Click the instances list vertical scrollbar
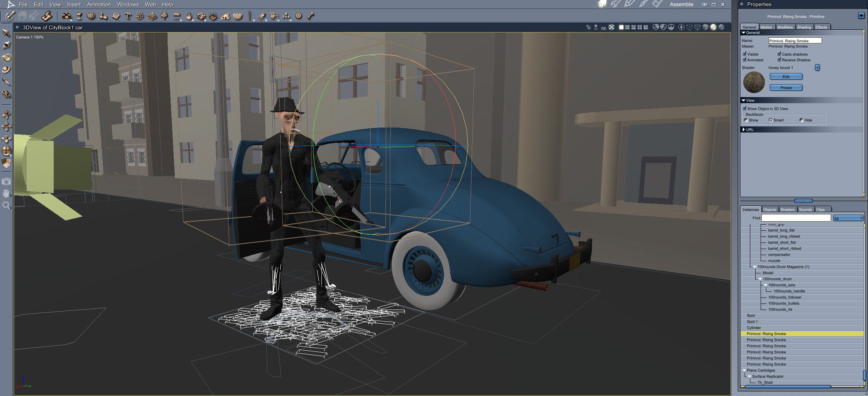Image resolution: width=868 pixels, height=396 pixels. pos(865,375)
